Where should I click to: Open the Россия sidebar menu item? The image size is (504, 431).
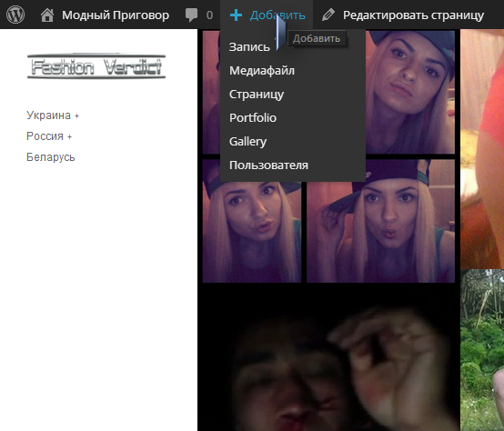coord(45,135)
